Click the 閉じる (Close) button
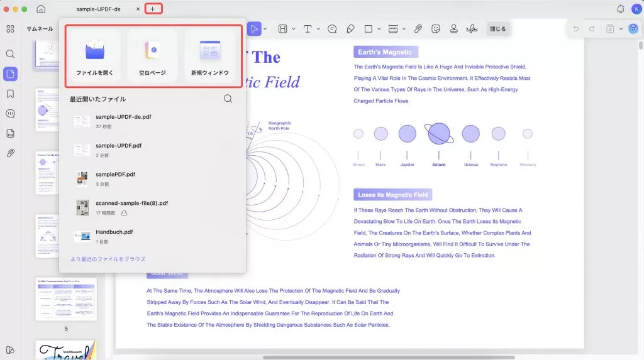 pos(498,29)
